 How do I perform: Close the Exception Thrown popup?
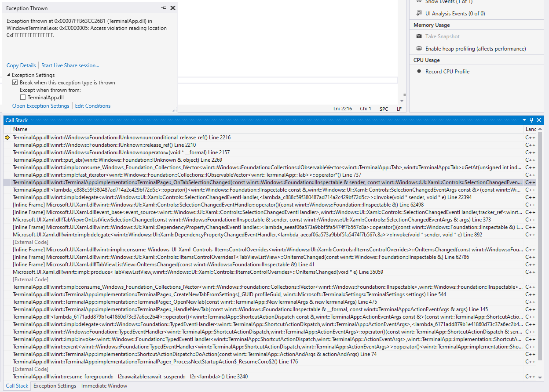click(173, 8)
